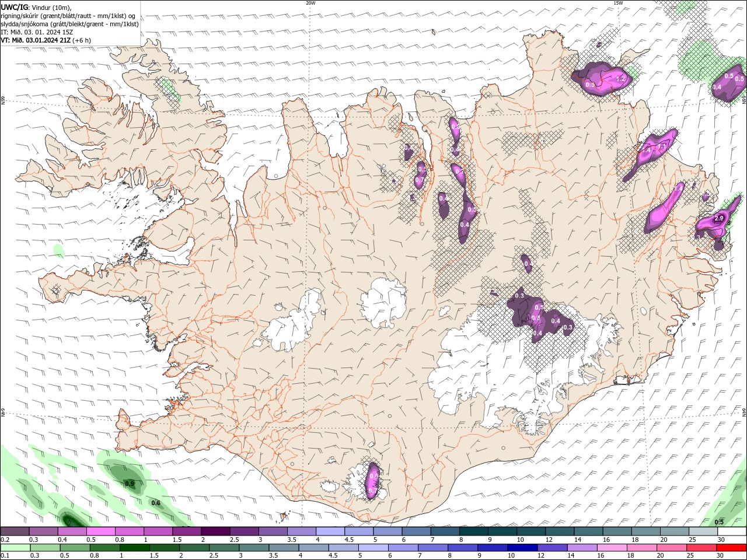Choose the lower legend swatch between 14 and 16
The image size is (747, 560).
tap(582, 548)
